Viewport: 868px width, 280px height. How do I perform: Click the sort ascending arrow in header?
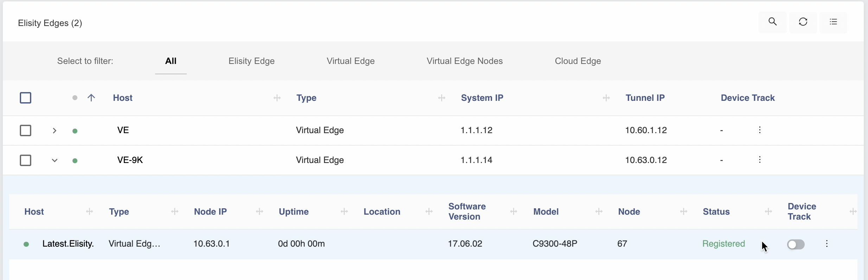click(91, 98)
